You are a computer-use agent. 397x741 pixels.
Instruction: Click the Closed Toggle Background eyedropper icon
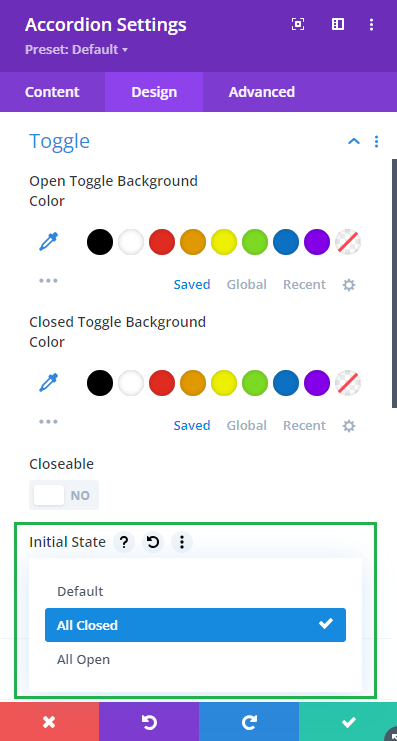[48, 383]
